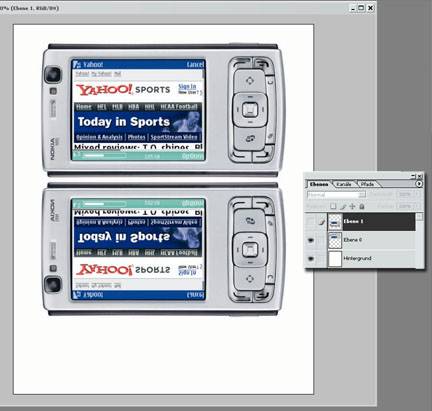Hide Hintergrund layer with eye icon

(x=311, y=258)
